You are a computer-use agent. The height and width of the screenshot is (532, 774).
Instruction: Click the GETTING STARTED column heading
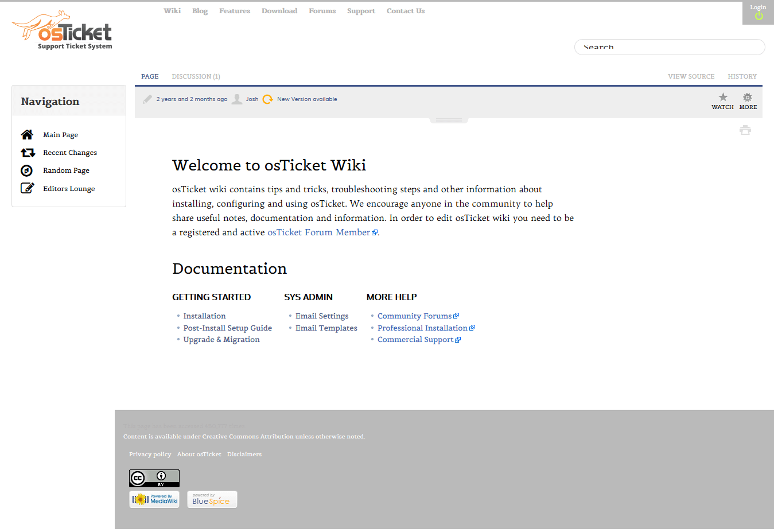(x=212, y=297)
